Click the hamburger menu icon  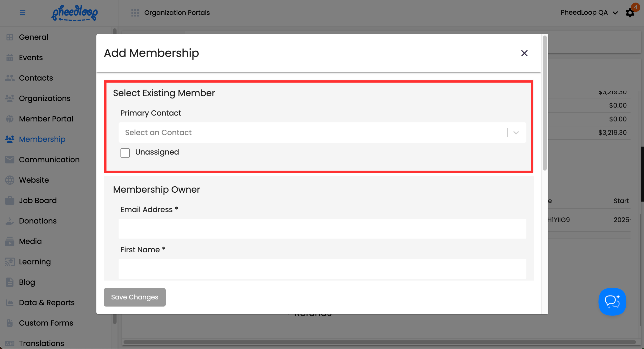(x=23, y=13)
